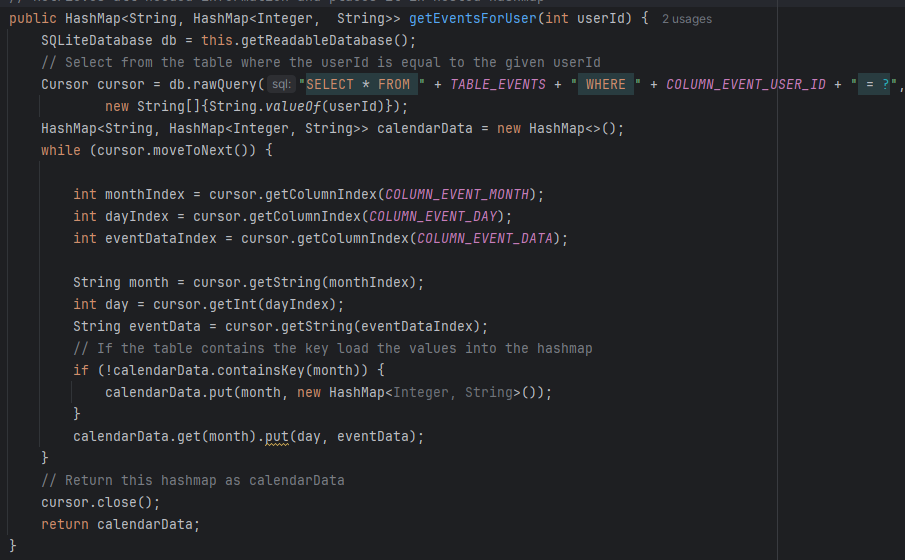The image size is (905, 560).
Task: Click the "Return this hashmap" comment line
Action: click(x=192, y=480)
